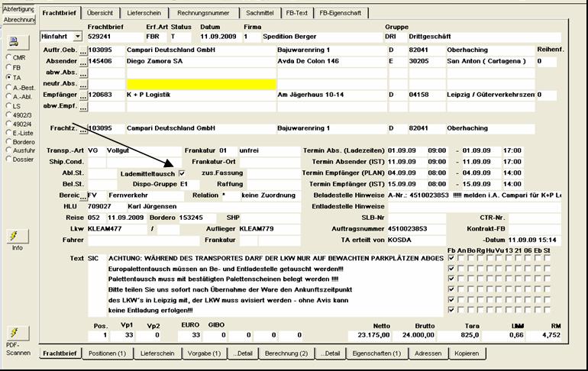Image resolution: width=588 pixels, height=371 pixels.
Task: Open lookup button next to Auftr.Geb.
Action: pyautogui.click(x=83, y=51)
